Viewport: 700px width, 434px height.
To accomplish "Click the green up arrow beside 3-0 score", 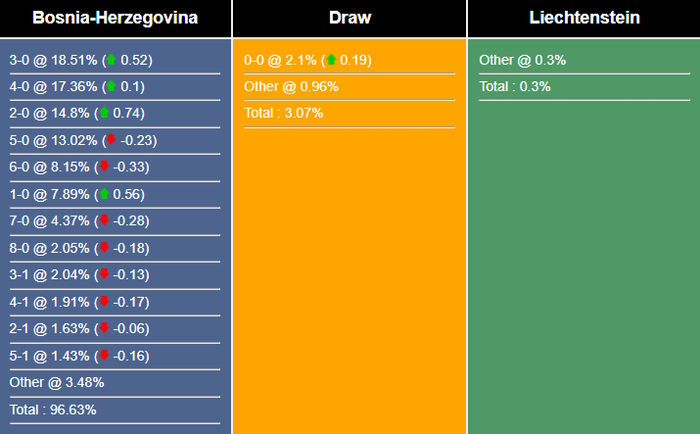I will tap(111, 60).
